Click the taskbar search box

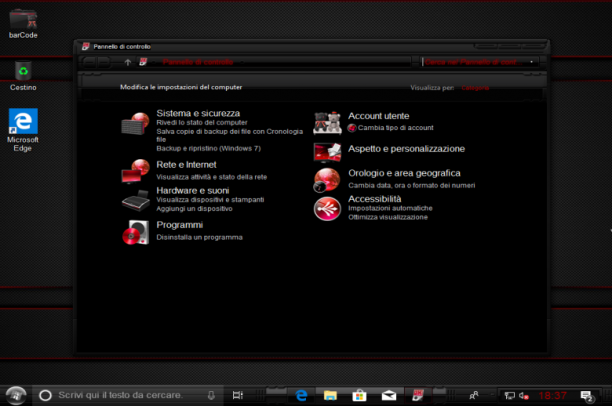(128, 395)
